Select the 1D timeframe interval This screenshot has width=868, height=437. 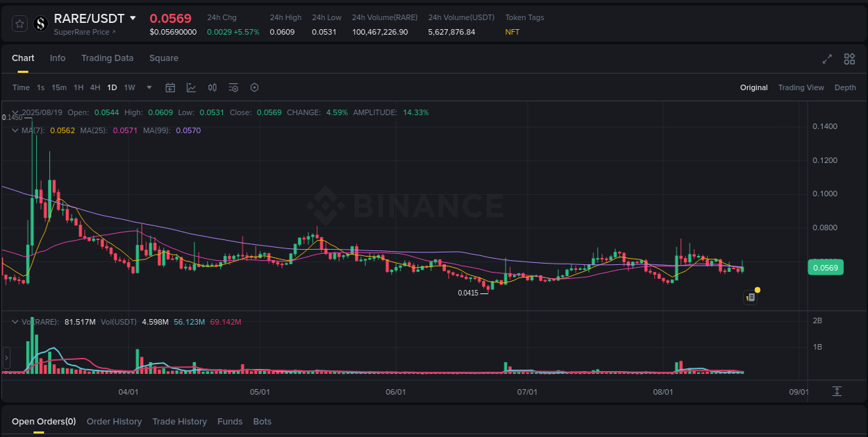click(x=112, y=87)
